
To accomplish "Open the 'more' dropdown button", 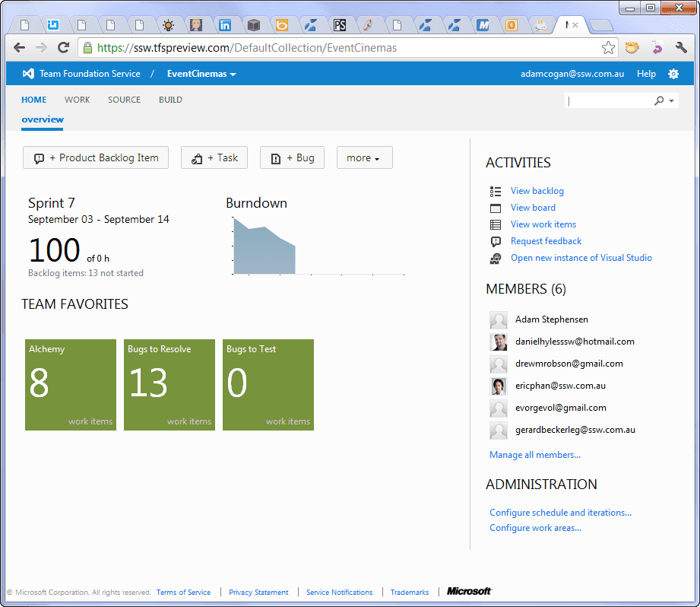I will click(x=364, y=158).
